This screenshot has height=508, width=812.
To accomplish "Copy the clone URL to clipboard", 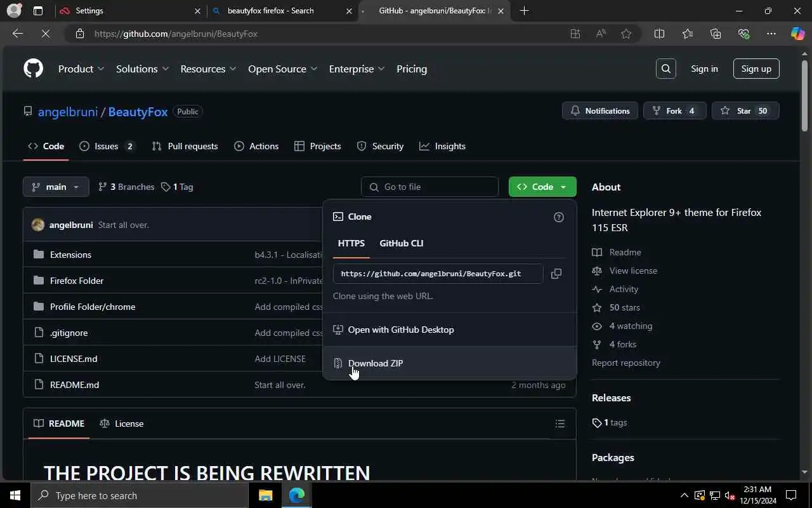I will coord(556,274).
